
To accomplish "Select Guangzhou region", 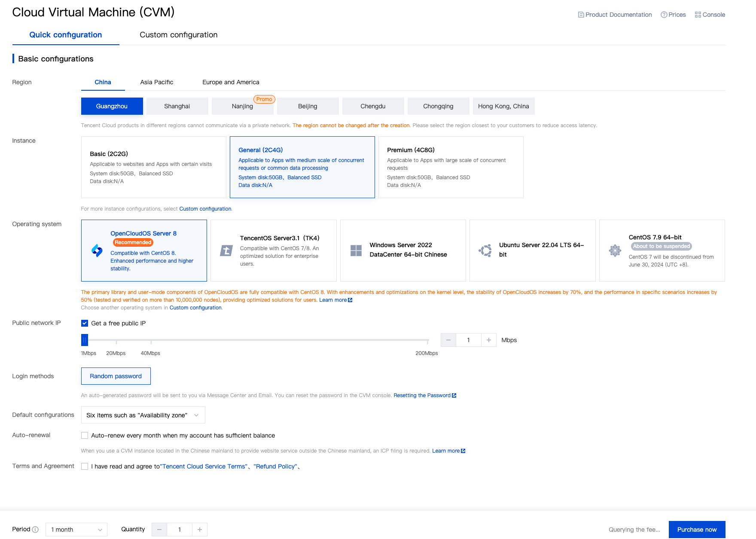I will pos(112,106).
